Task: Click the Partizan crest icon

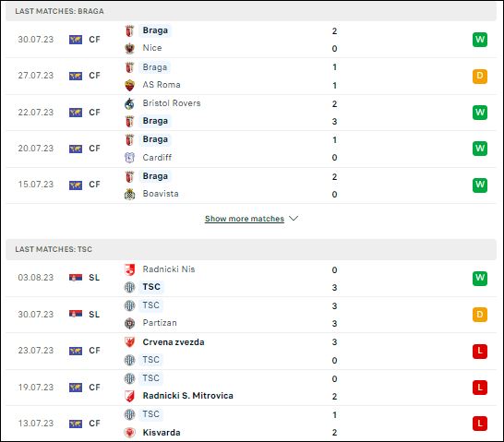Action: click(x=129, y=323)
